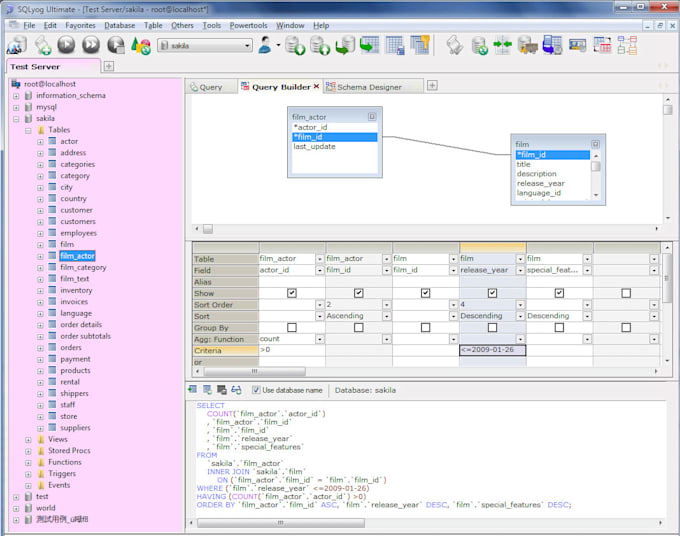Click the Schema Designer toolbar icon at far right

coord(627,45)
